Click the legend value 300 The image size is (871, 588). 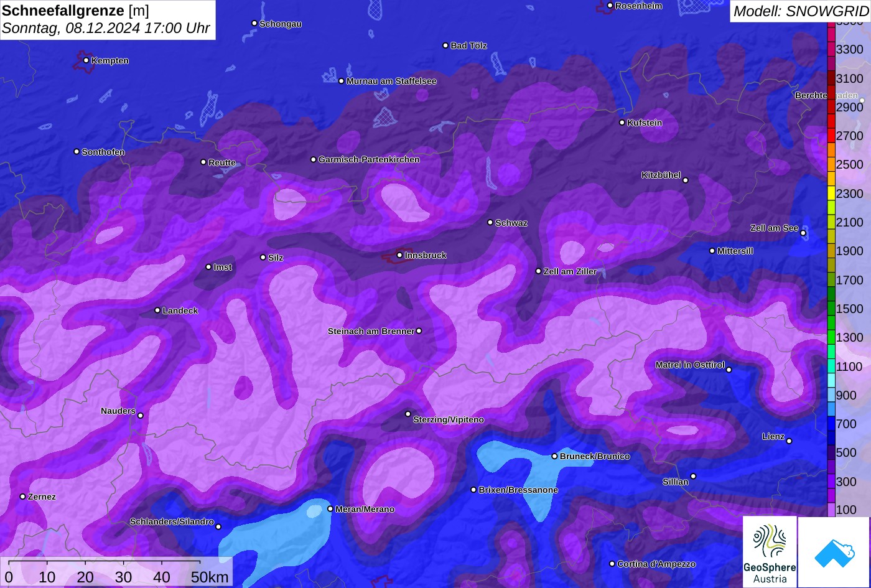847,482
